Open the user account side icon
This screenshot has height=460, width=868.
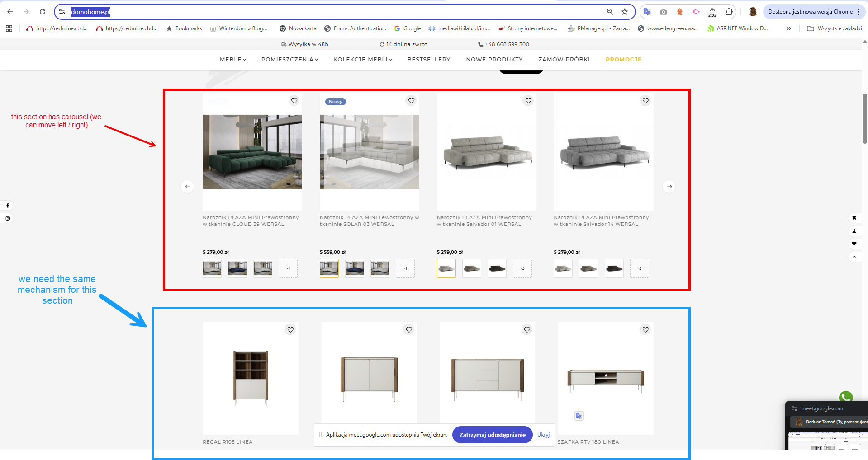coord(854,231)
